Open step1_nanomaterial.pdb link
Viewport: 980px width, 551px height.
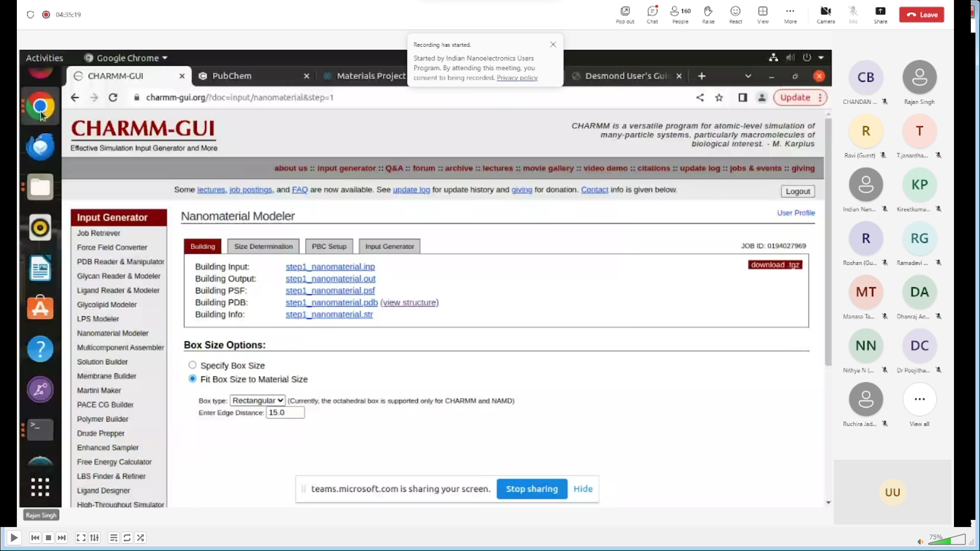coord(331,303)
